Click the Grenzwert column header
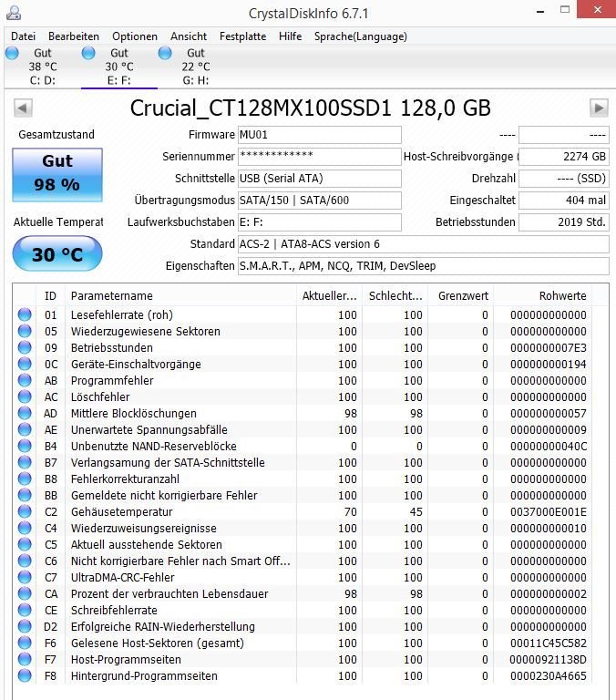616x700 pixels. point(461,296)
